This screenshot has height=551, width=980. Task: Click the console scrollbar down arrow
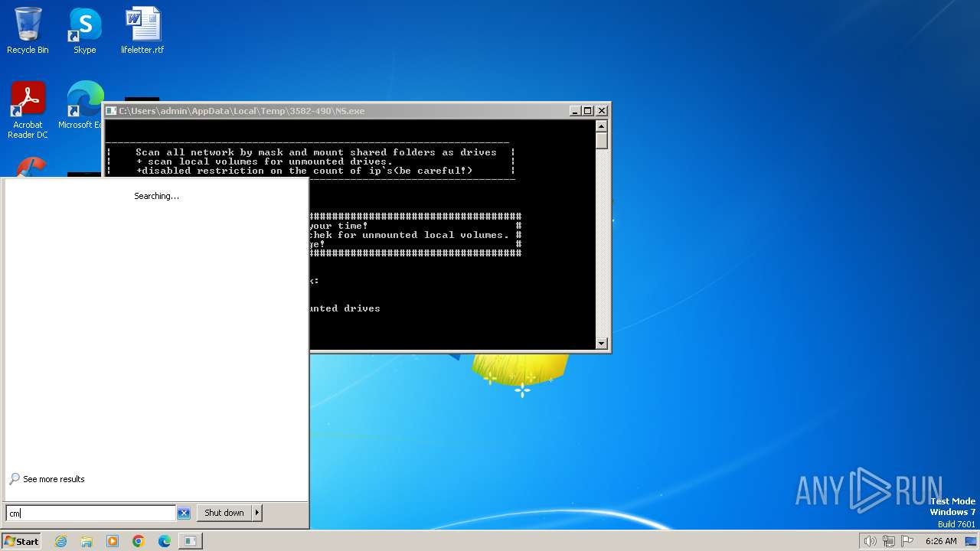(x=602, y=344)
